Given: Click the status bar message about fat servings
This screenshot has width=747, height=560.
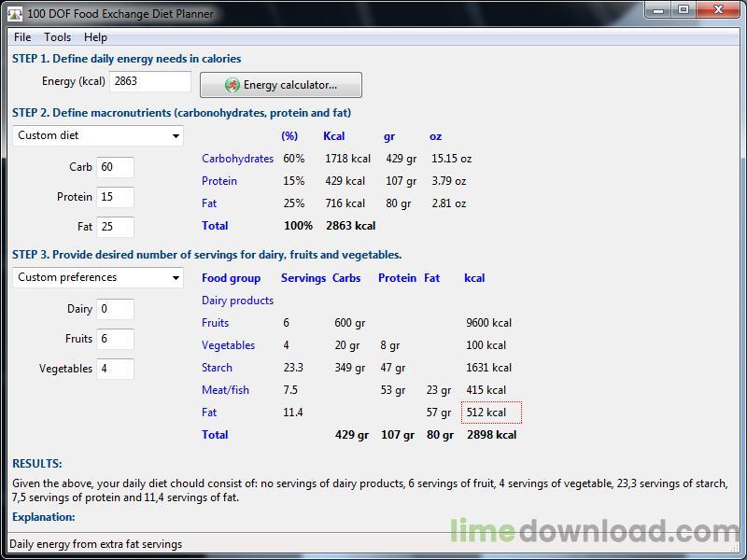Looking at the screenshot, I should click(93, 543).
